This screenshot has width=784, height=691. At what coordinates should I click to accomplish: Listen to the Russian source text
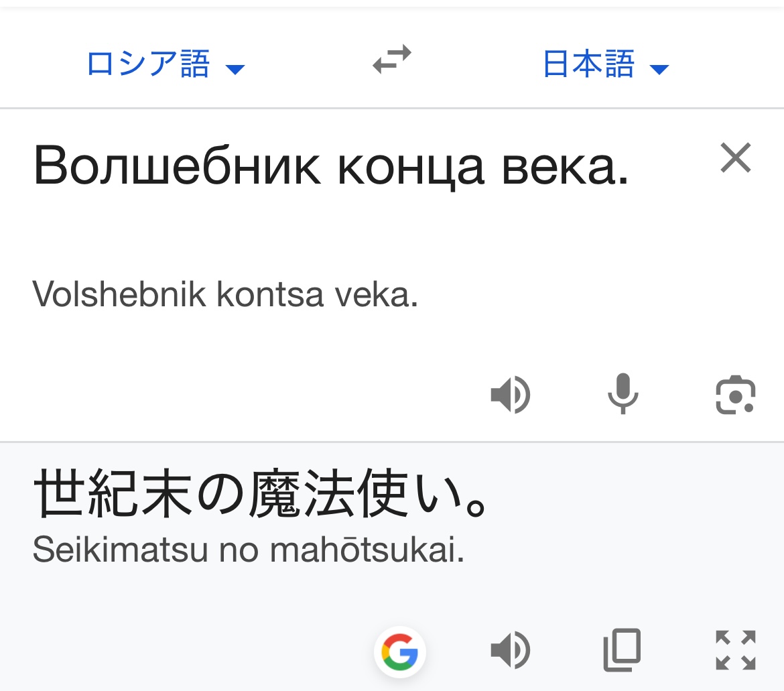511,393
